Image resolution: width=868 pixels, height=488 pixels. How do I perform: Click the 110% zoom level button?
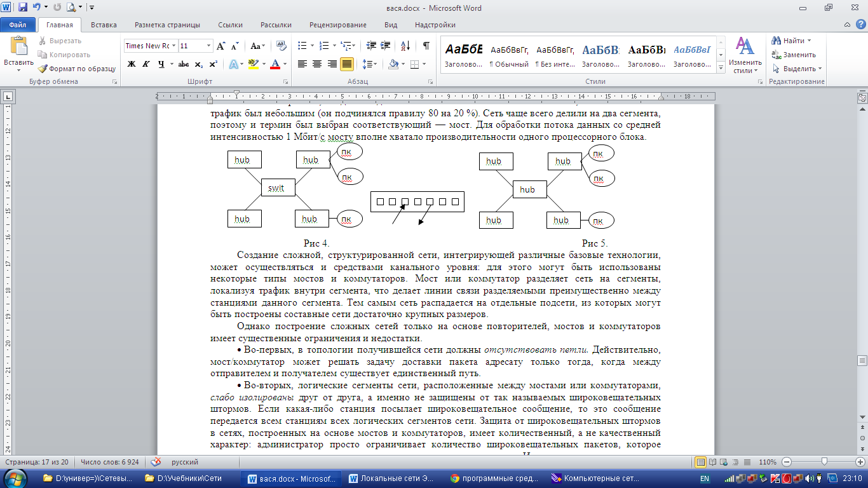(768, 462)
